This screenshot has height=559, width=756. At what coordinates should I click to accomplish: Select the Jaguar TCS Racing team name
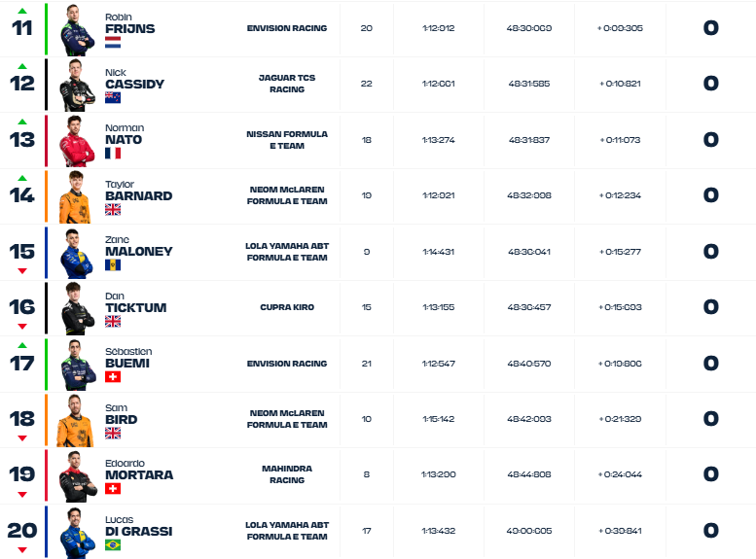point(287,84)
